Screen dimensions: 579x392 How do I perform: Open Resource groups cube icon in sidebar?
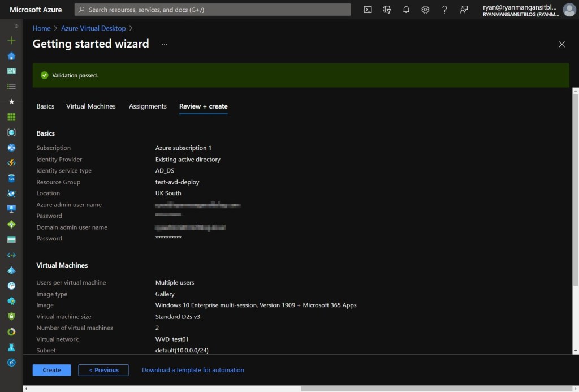click(x=11, y=132)
